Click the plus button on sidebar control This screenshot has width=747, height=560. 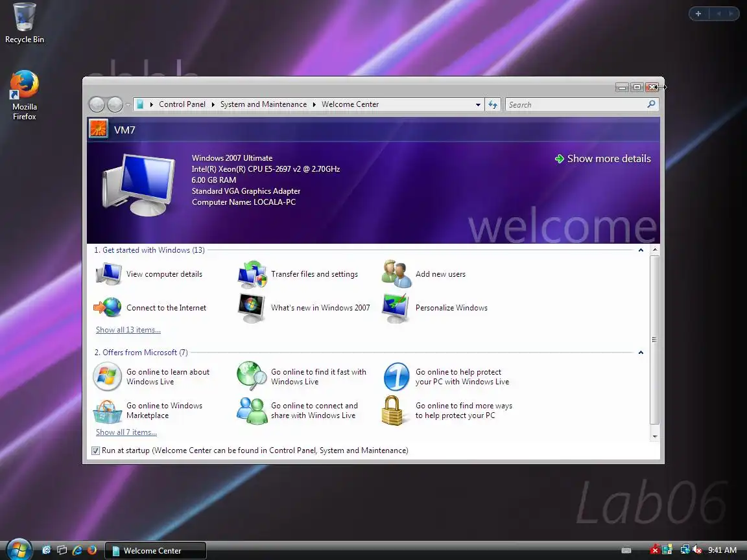(698, 14)
